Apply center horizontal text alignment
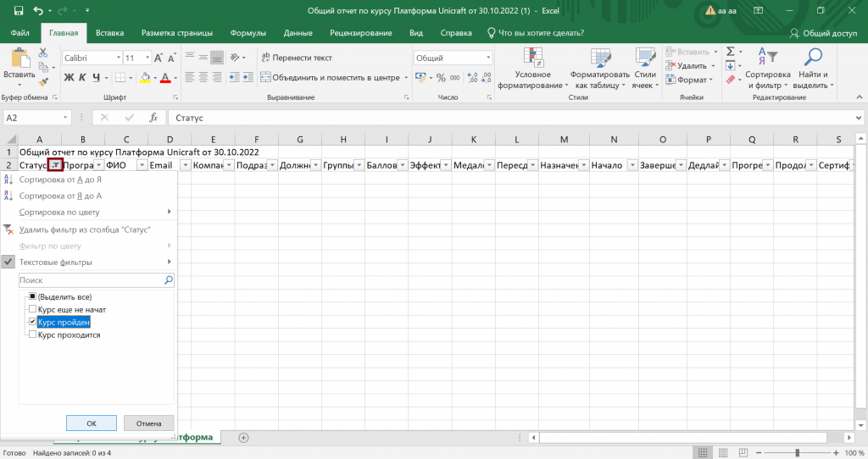The image size is (868, 459). pos(203,77)
